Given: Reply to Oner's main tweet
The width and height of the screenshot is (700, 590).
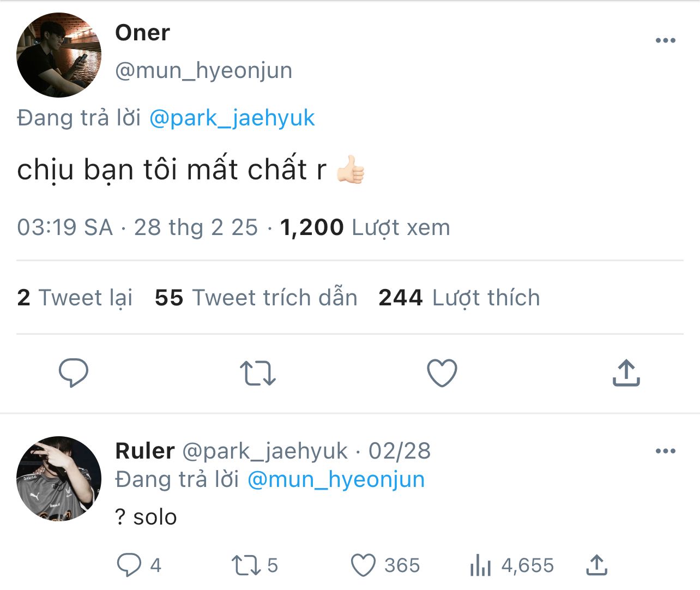Looking at the screenshot, I should pos(73,373).
